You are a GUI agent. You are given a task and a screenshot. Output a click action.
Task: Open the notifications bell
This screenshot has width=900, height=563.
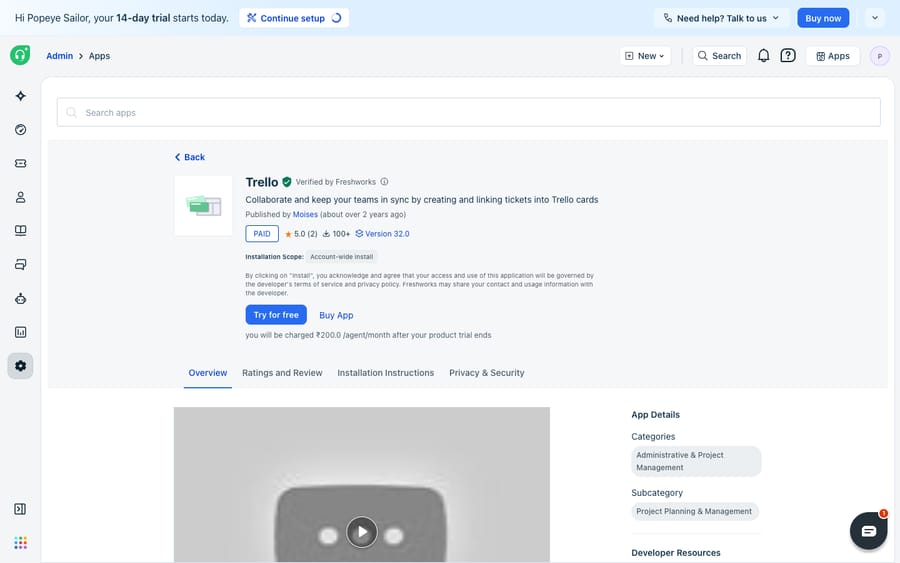pos(763,56)
